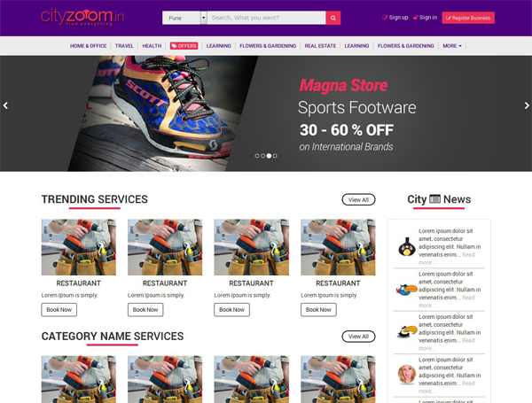This screenshot has width=532, height=403.
Task: Select the first carousel indicator dot
Action: click(257, 156)
